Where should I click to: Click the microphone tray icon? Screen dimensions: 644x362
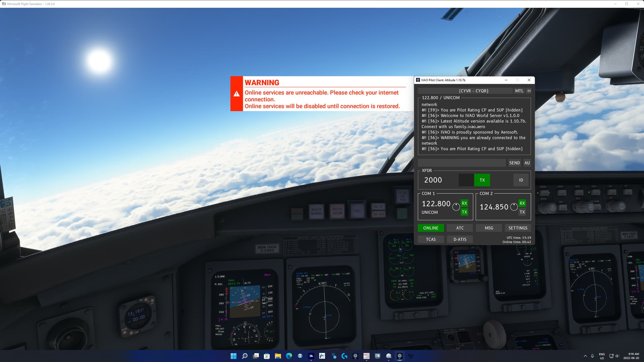click(x=592, y=356)
